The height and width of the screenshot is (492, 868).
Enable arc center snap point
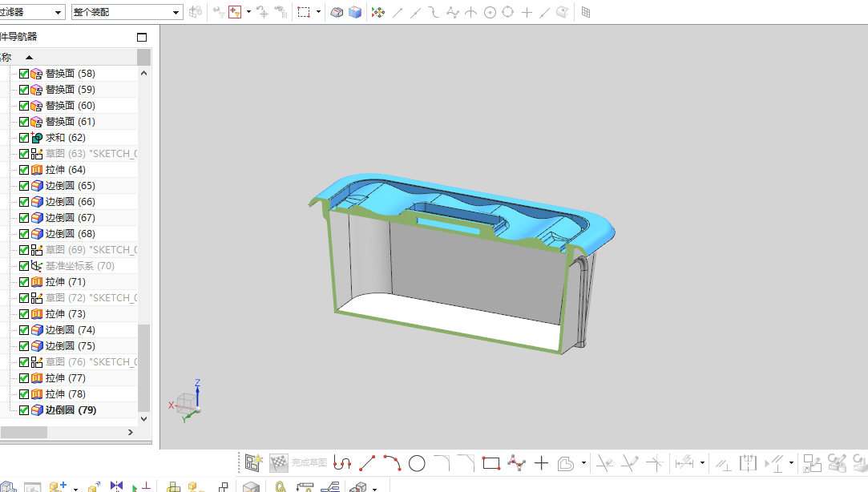(490, 12)
